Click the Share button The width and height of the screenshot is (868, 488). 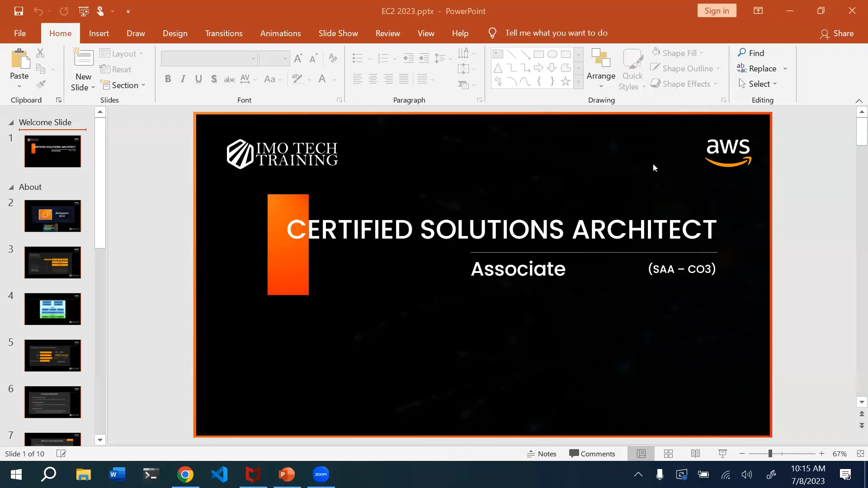click(x=837, y=33)
